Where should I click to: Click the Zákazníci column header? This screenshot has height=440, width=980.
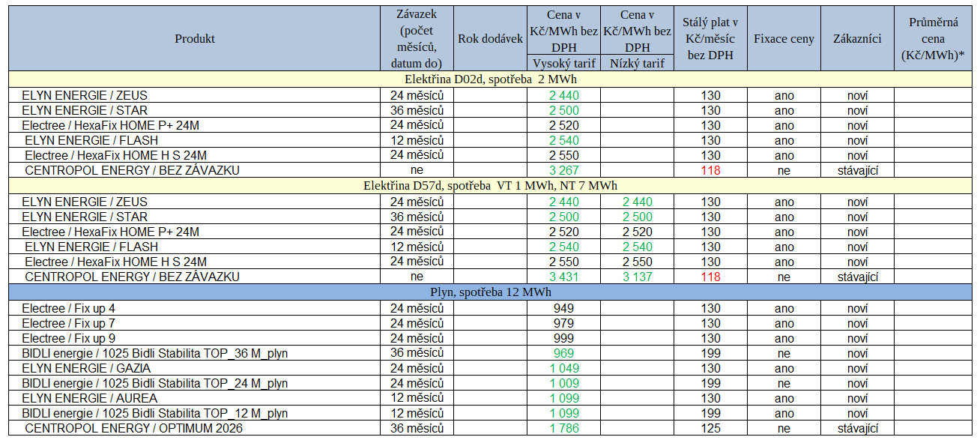[857, 39]
